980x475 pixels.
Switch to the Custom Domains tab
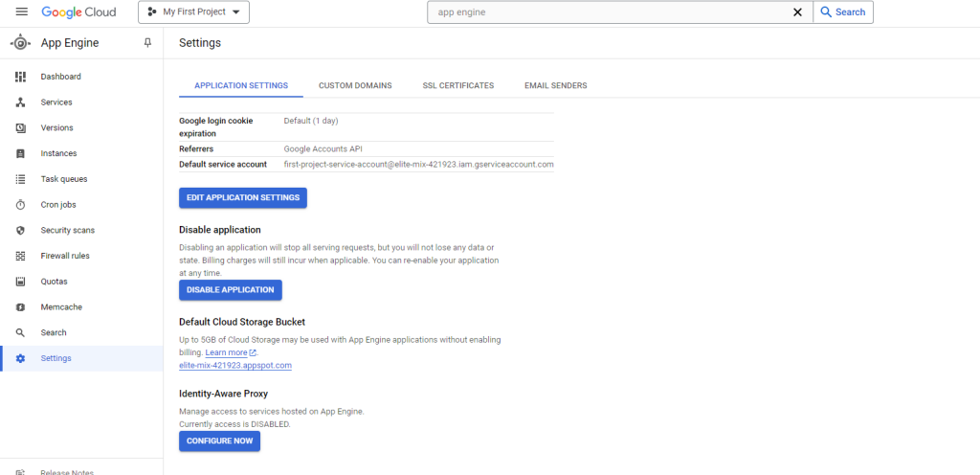[x=355, y=85]
